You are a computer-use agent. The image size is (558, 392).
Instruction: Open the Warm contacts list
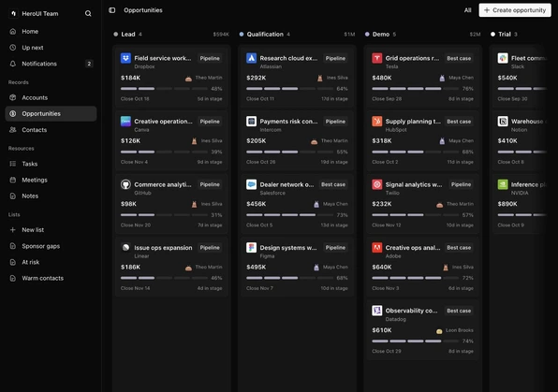click(x=51, y=278)
